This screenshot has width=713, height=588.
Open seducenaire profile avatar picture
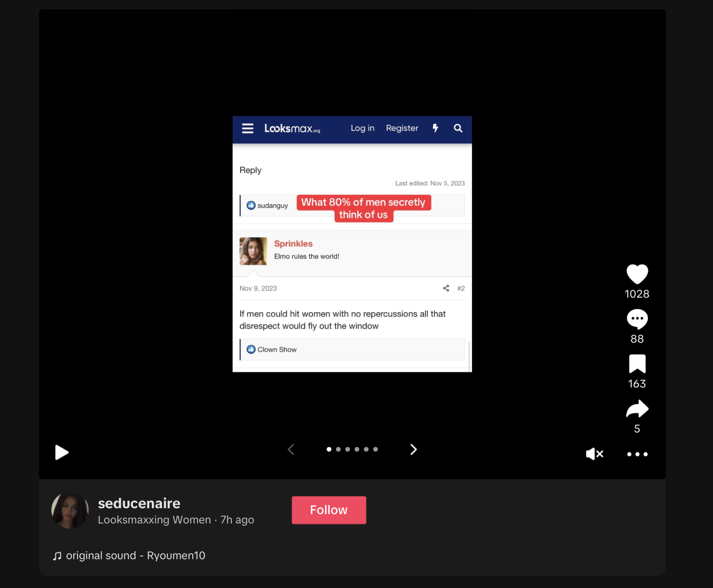(70, 510)
